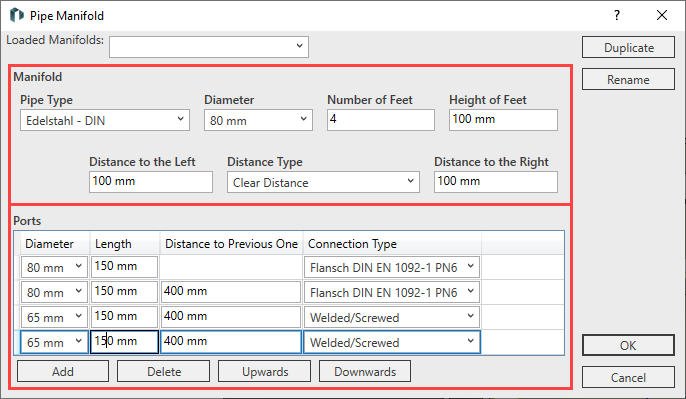Click the Number of Feet field
Viewport: 686px width, 399px height.
(381, 119)
